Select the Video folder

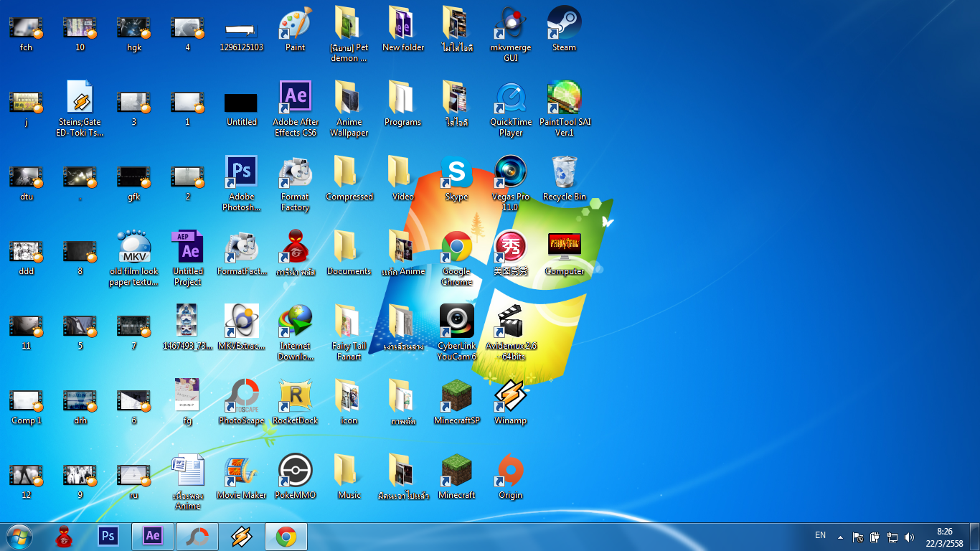coord(402,179)
